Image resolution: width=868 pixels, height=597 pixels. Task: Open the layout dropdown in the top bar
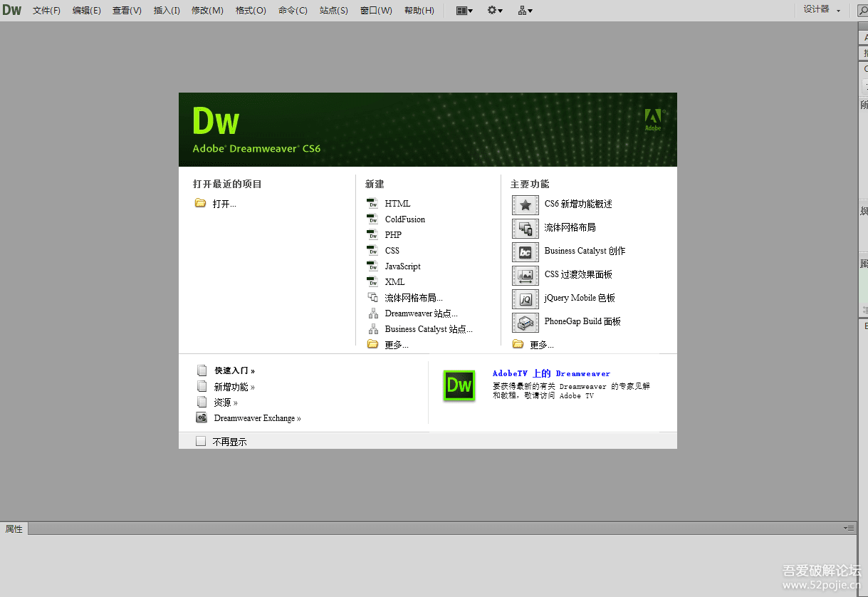[464, 11]
